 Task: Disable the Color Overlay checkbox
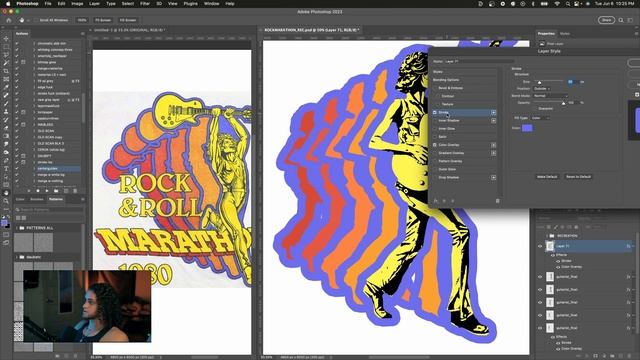tap(435, 145)
